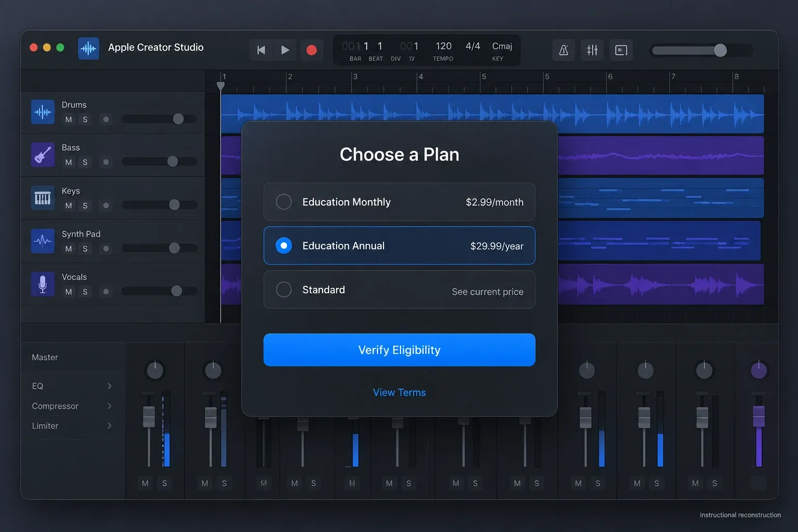Viewport: 798px width, 532px height.
Task: Mute the Bass track
Action: pyautogui.click(x=69, y=163)
